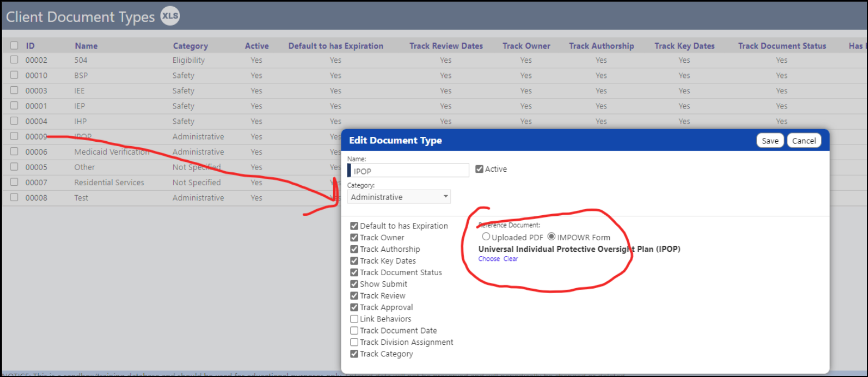Click into the Name field containing IPOP
Viewport: 868px width, 377px height.
coord(409,170)
